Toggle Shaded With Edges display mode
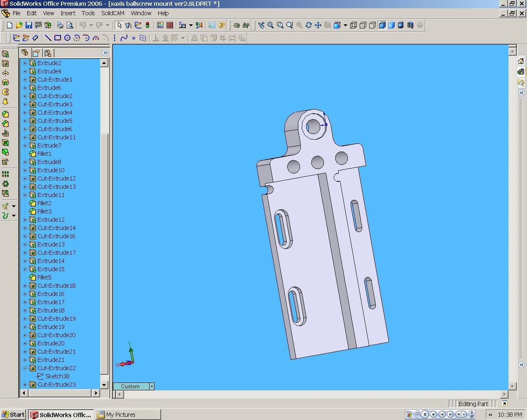Screen dimensions: 527x420 pos(382,25)
